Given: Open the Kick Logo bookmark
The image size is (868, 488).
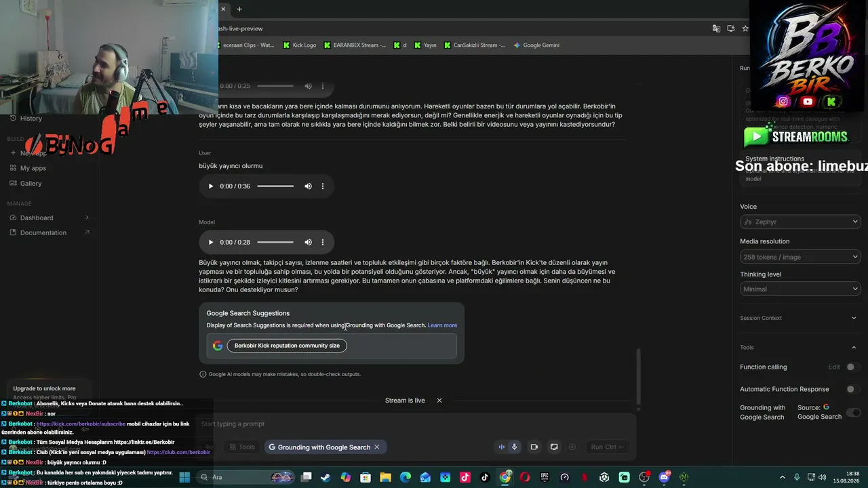Looking at the screenshot, I should coord(300,45).
